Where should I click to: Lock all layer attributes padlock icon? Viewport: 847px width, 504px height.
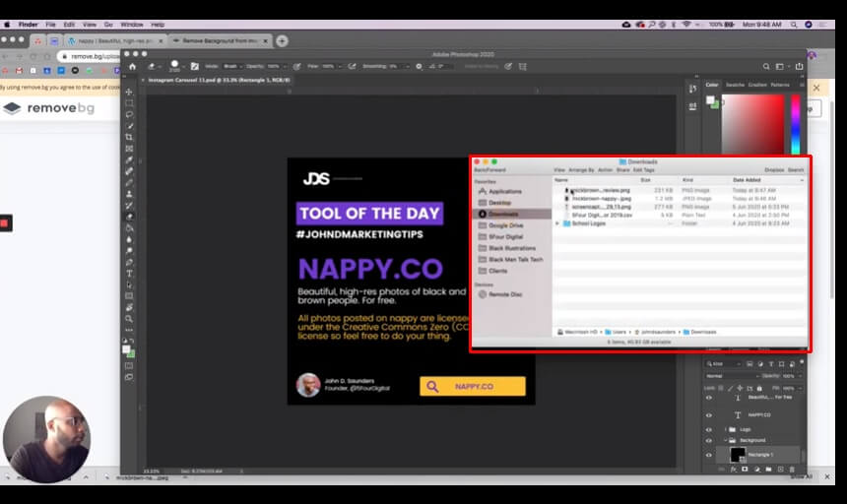point(759,388)
